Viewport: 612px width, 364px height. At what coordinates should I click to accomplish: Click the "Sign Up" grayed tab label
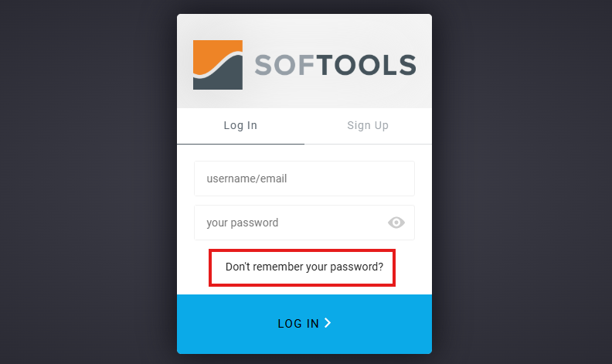[368, 125]
